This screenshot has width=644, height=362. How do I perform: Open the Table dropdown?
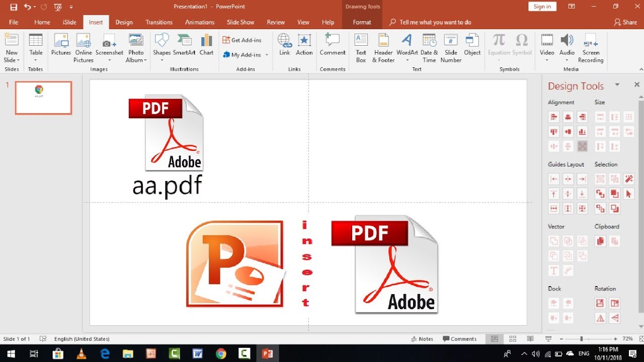(36, 60)
